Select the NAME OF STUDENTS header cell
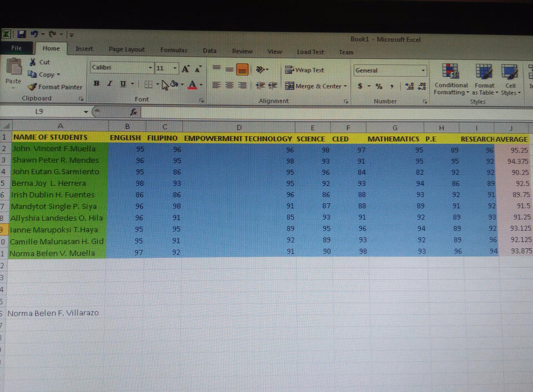The height and width of the screenshot is (392, 533). pos(60,137)
